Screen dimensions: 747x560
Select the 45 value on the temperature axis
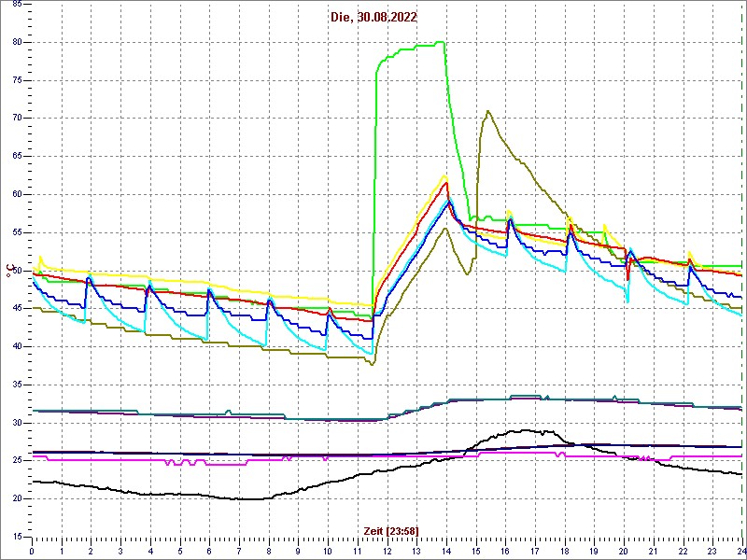[x=16, y=309]
